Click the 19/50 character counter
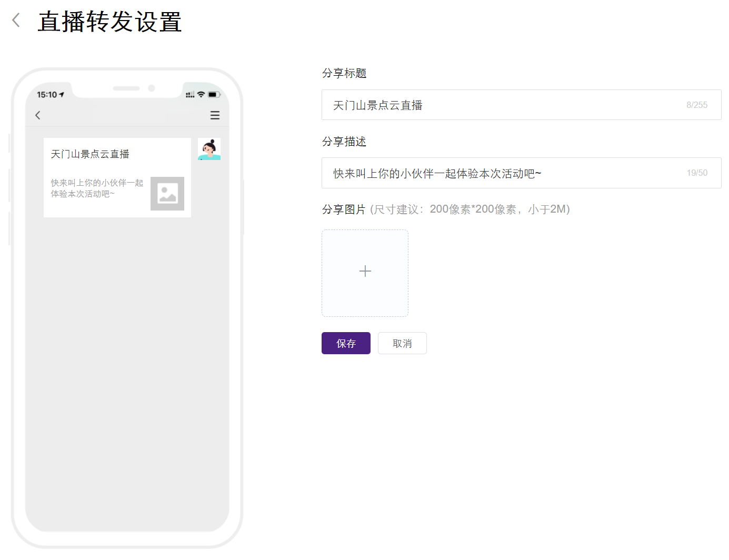729x560 pixels. click(697, 173)
